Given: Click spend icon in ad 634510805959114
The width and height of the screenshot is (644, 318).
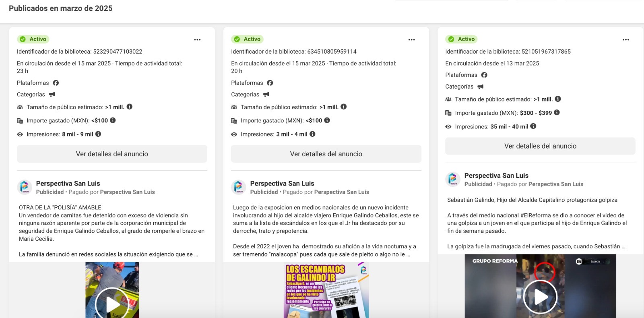Looking at the screenshot, I should (x=234, y=121).
